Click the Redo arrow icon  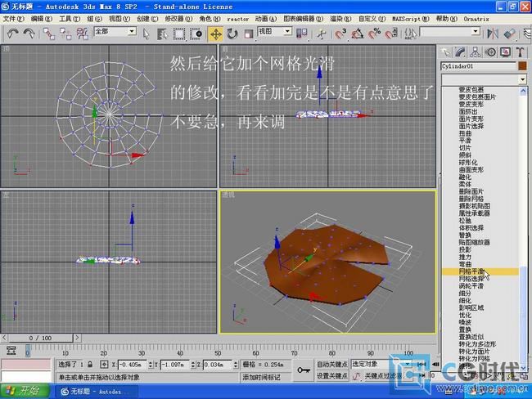[29, 34]
